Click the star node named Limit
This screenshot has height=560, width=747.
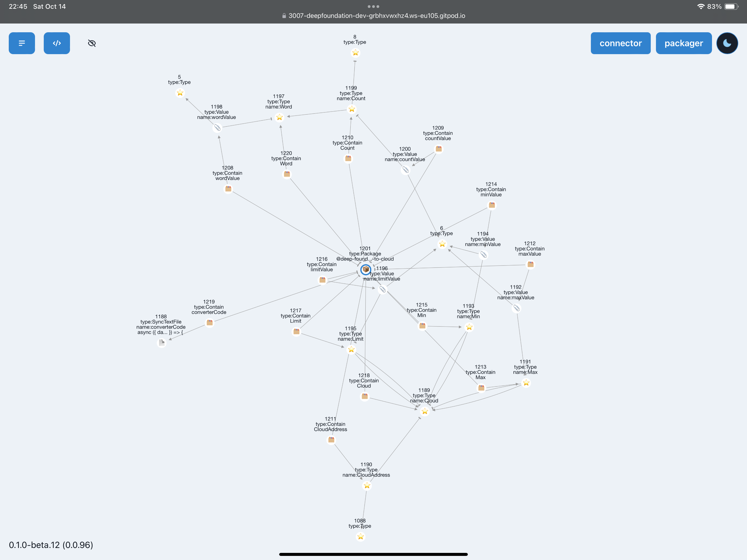pyautogui.click(x=351, y=349)
